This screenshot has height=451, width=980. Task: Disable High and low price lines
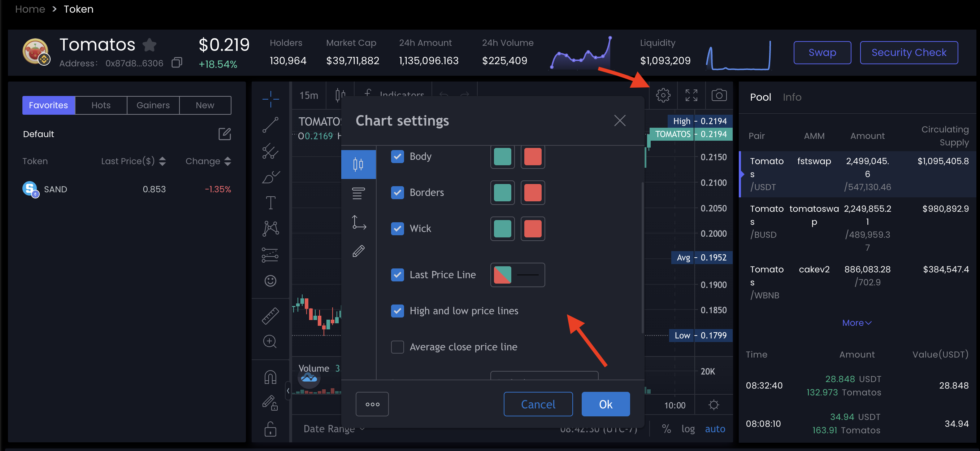pos(397,311)
